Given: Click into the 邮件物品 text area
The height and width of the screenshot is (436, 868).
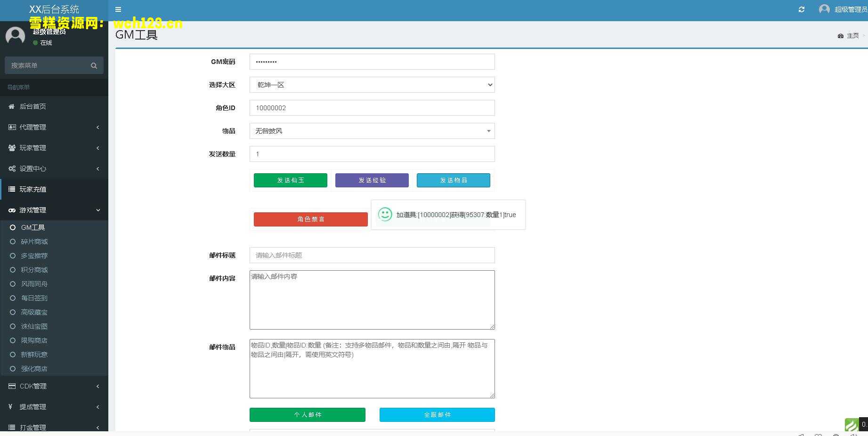Looking at the screenshot, I should click(x=372, y=369).
